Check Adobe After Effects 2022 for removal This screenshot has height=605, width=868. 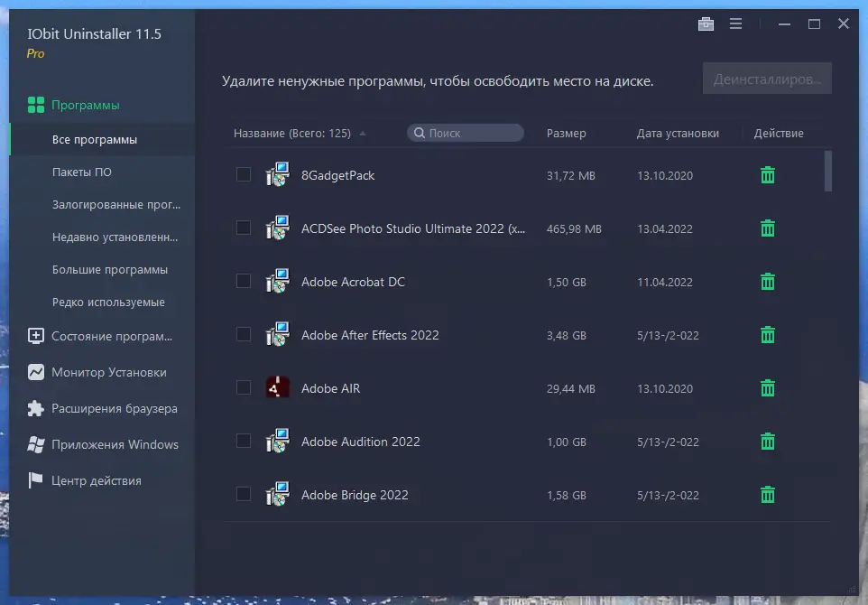pyautogui.click(x=243, y=334)
